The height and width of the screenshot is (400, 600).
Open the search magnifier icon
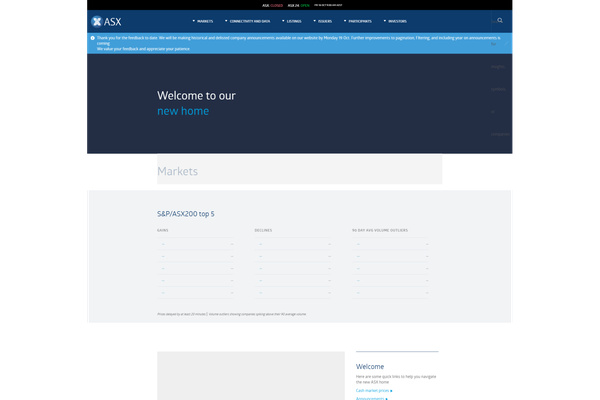(500, 20)
